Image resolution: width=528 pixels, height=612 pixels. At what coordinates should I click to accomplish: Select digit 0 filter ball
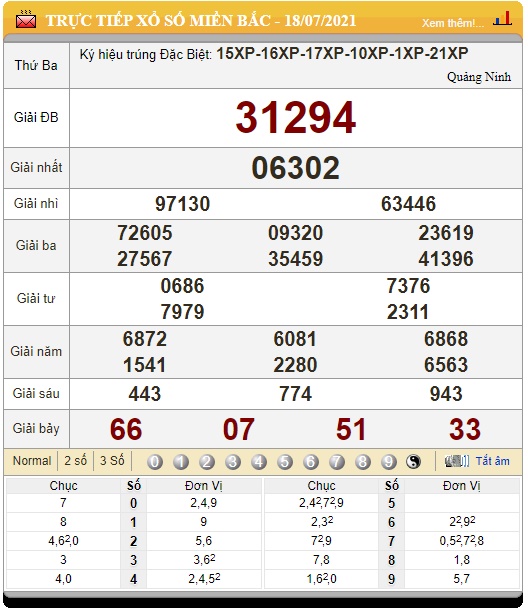(155, 462)
